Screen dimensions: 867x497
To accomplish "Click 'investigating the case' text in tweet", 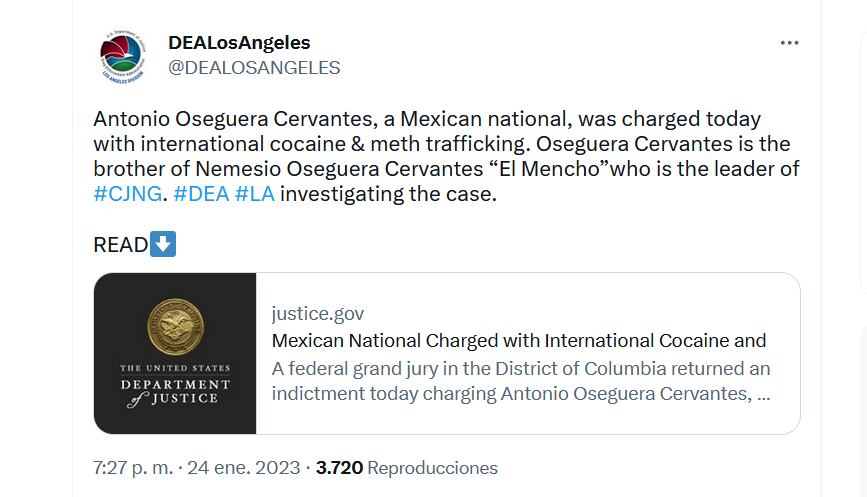I will (387, 194).
